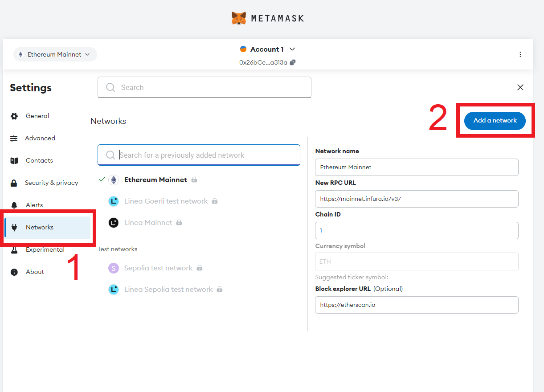
Task: Go to Security & privacy settings
Action: point(51,183)
